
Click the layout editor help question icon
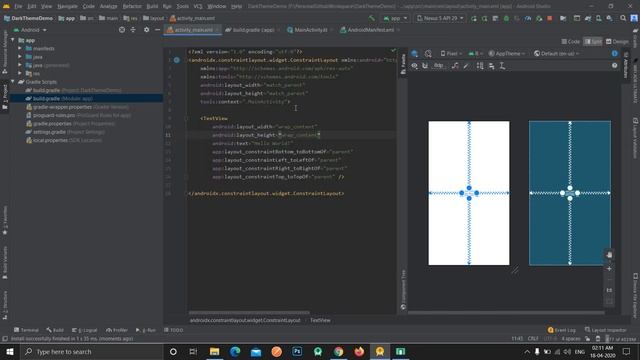pos(614,66)
